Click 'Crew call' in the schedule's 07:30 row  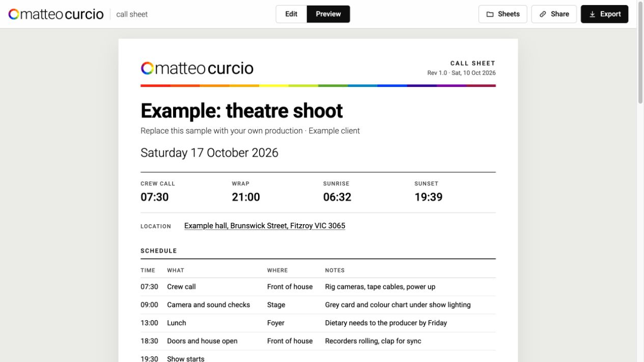(x=181, y=287)
